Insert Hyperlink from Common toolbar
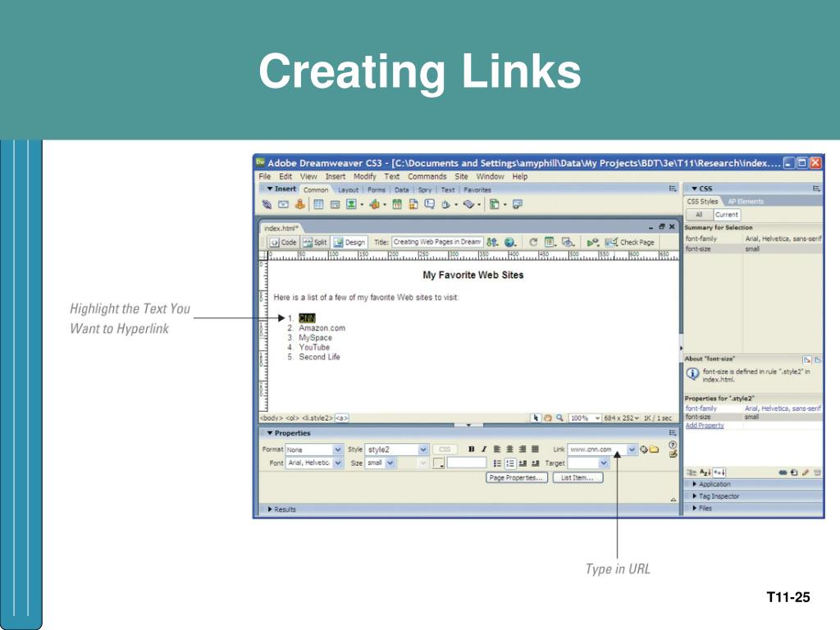This screenshot has width=840, height=630. click(267, 204)
